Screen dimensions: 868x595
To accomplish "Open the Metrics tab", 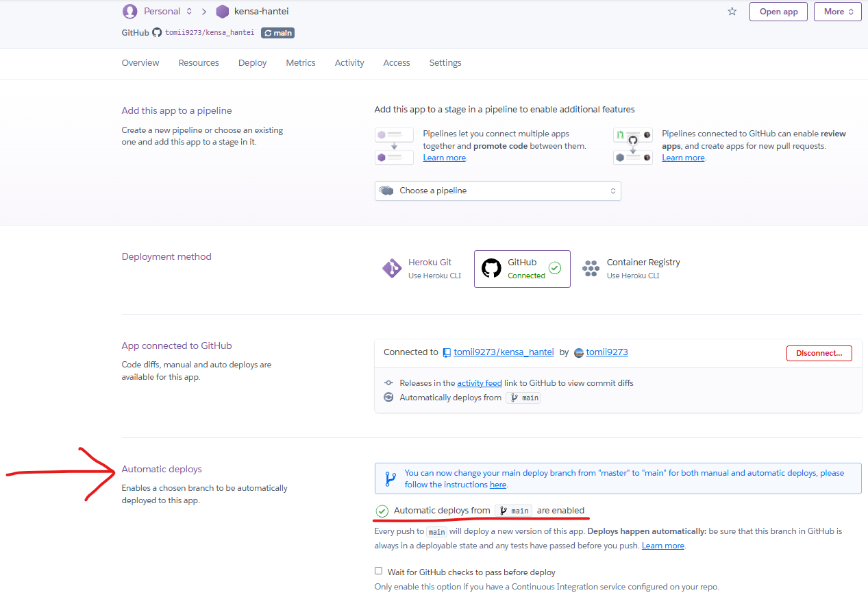I will click(x=301, y=63).
